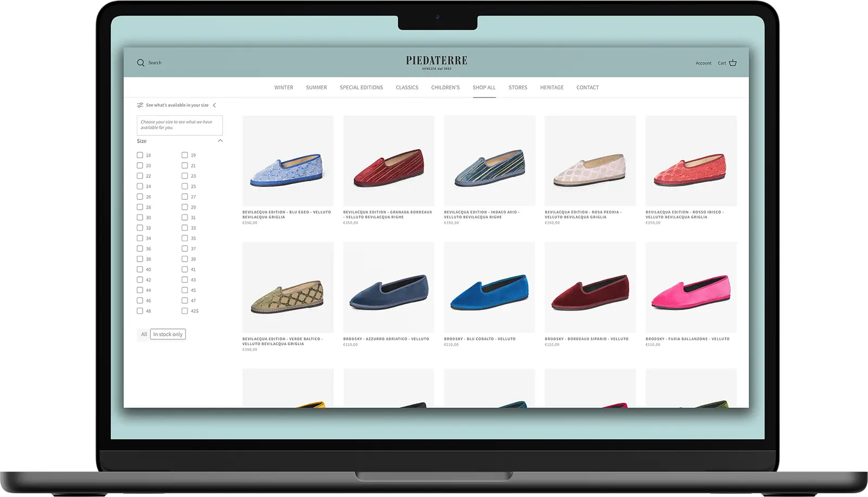Check size 42S checkbox
The image size is (868, 497).
(x=184, y=311)
